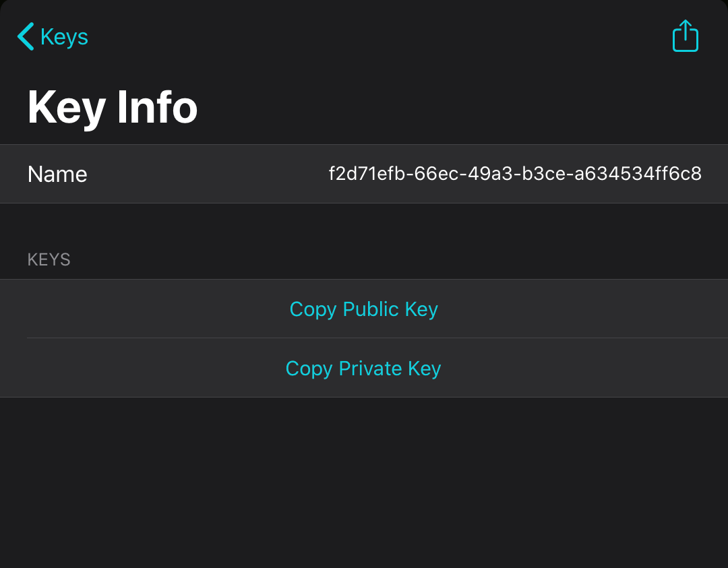Click the word "Key" in the page heading
Viewport: 728px width, 568px height.
tap(66, 107)
